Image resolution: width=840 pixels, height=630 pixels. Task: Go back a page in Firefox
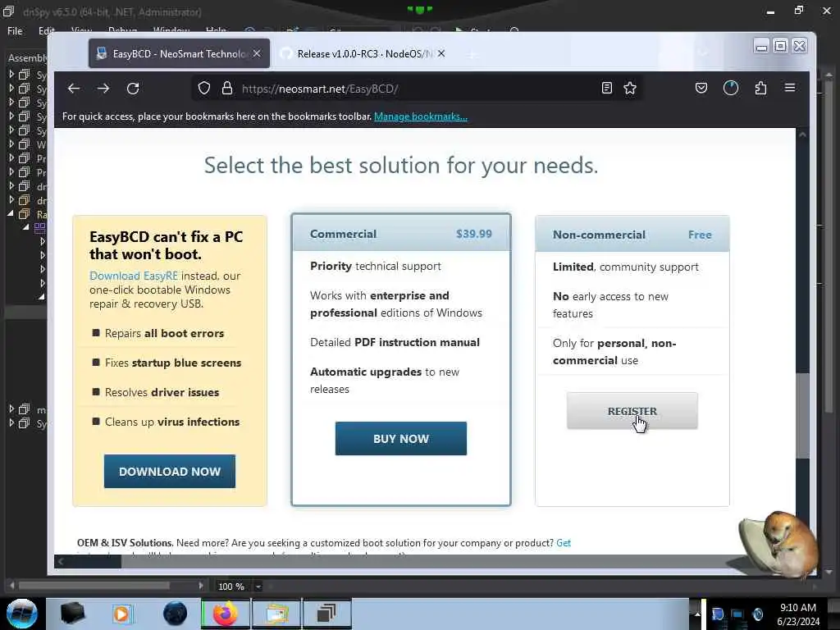coord(73,89)
